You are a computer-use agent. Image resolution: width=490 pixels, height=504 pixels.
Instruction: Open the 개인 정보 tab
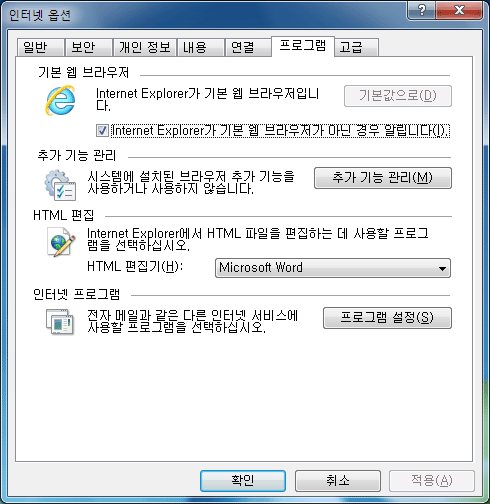pos(145,47)
